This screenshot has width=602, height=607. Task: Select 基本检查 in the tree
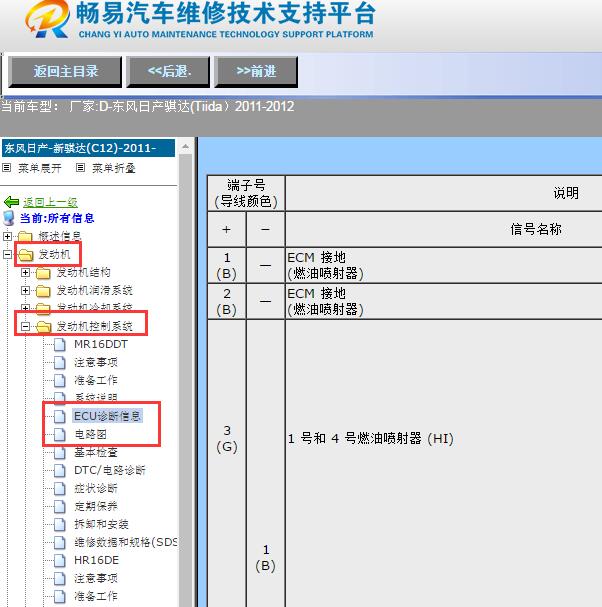96,452
